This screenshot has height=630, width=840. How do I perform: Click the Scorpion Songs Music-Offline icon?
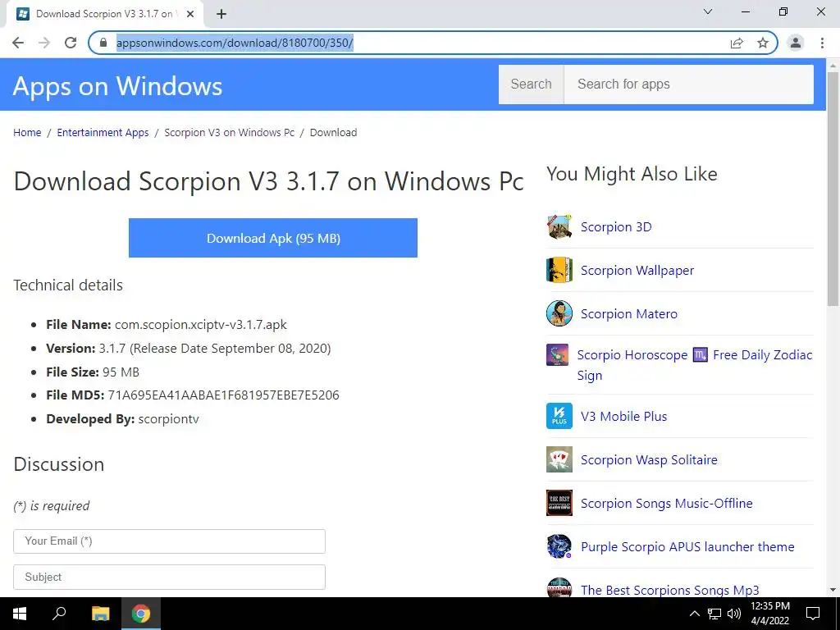click(559, 503)
